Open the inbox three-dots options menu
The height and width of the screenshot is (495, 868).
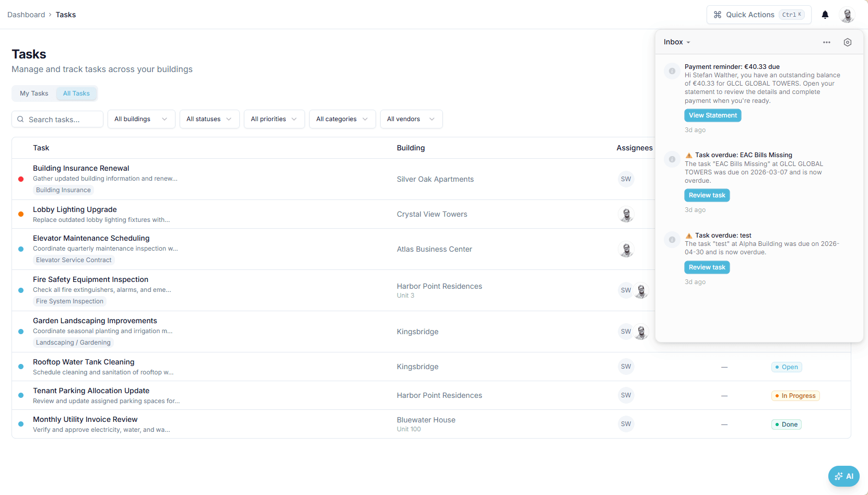point(827,42)
